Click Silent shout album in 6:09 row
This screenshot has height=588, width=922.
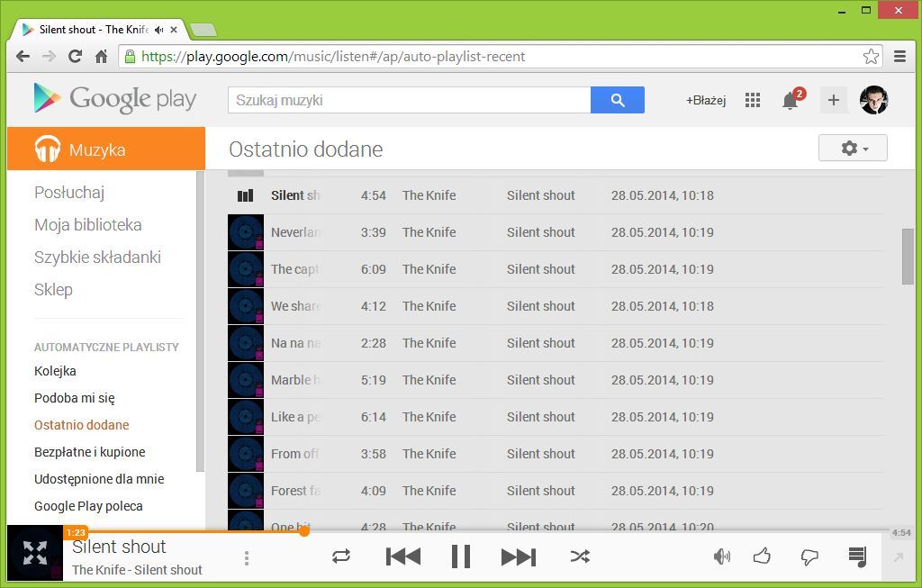(x=541, y=269)
